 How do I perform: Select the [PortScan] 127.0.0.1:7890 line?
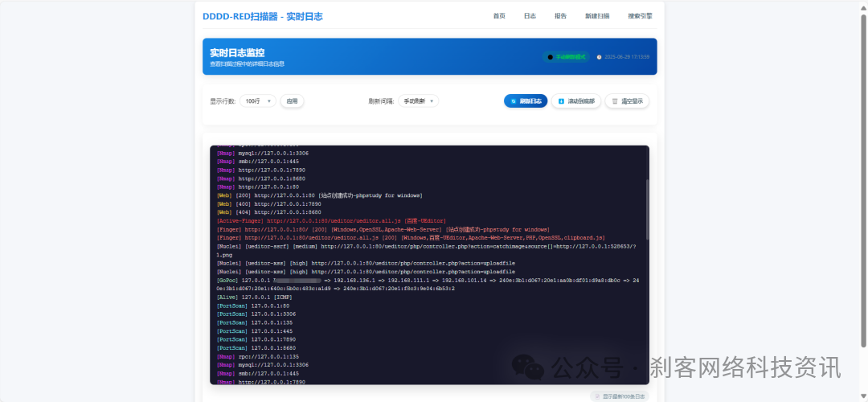pyautogui.click(x=256, y=339)
